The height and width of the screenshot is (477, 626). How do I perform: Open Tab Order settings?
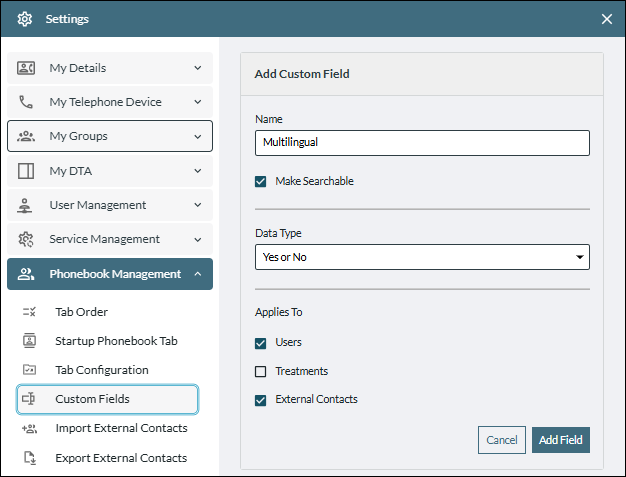81,312
